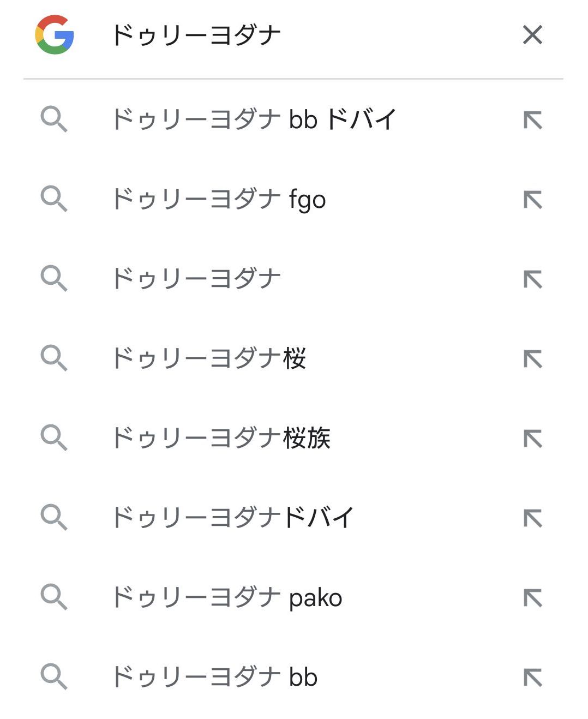
Task: Click the magnifier icon next to "ドゥリーヨダナドバイ"
Action: 54,518
